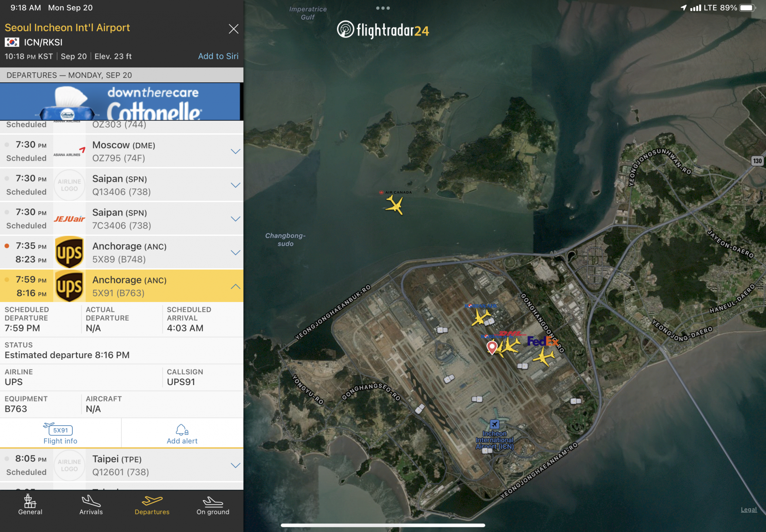Expand the Taipei Q12601 flight row
This screenshot has height=532, width=766.
coord(236,465)
